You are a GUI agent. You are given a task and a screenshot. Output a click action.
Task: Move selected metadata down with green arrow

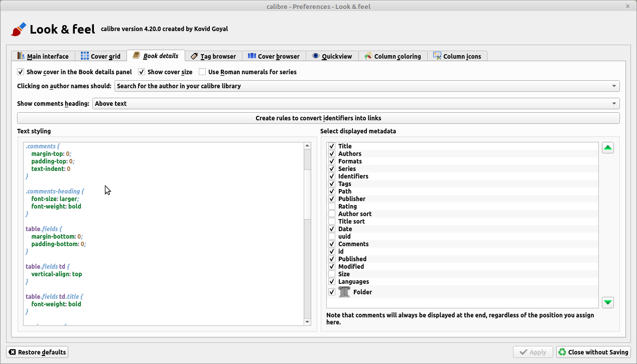(x=608, y=302)
